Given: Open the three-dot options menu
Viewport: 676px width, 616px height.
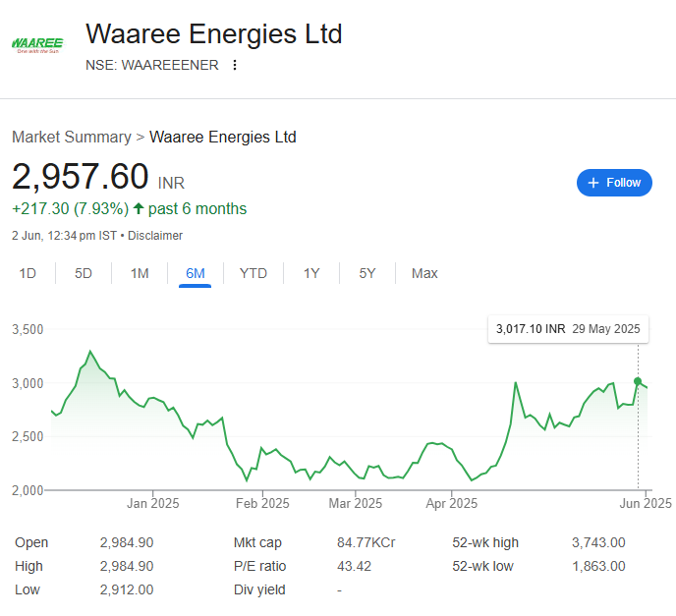Looking at the screenshot, I should [x=235, y=65].
